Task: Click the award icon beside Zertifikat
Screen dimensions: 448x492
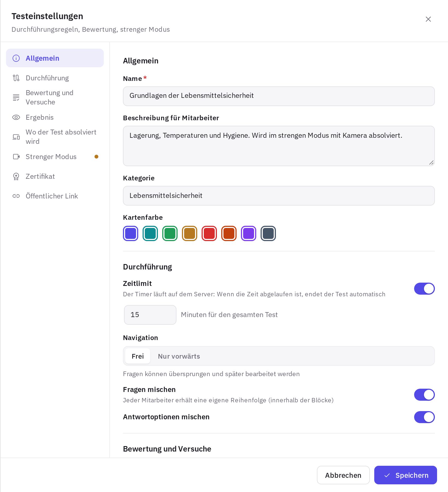Action: pos(16,176)
